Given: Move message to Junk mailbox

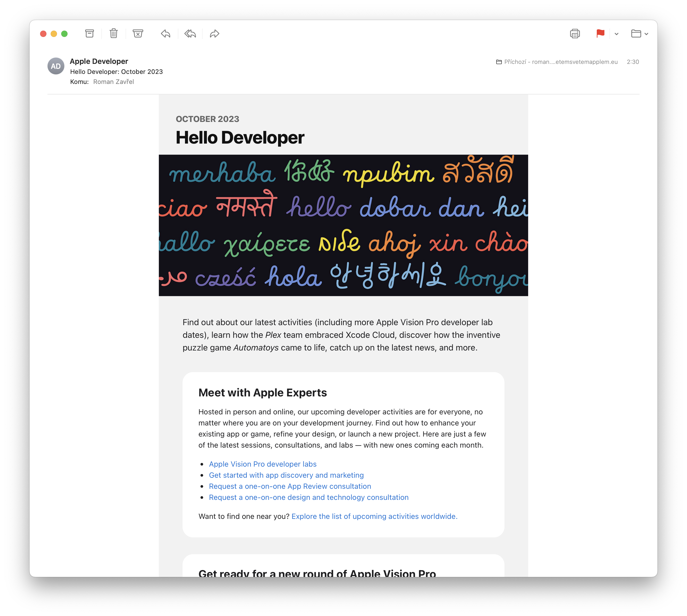Looking at the screenshot, I should tap(138, 34).
